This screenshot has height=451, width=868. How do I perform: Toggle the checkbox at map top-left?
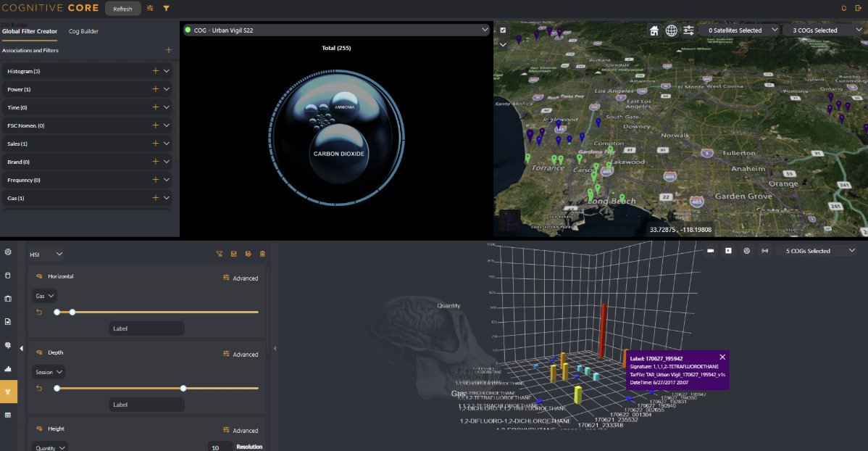click(503, 30)
